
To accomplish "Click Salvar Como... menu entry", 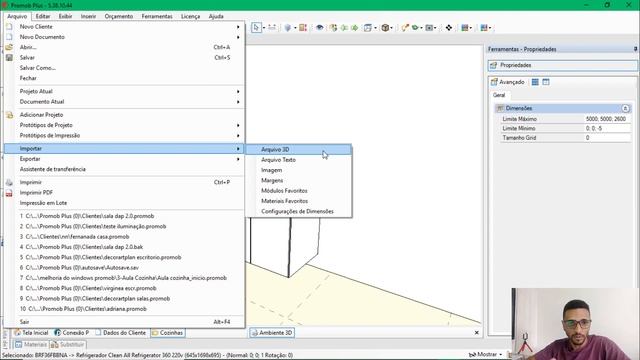I will pos(124,68).
